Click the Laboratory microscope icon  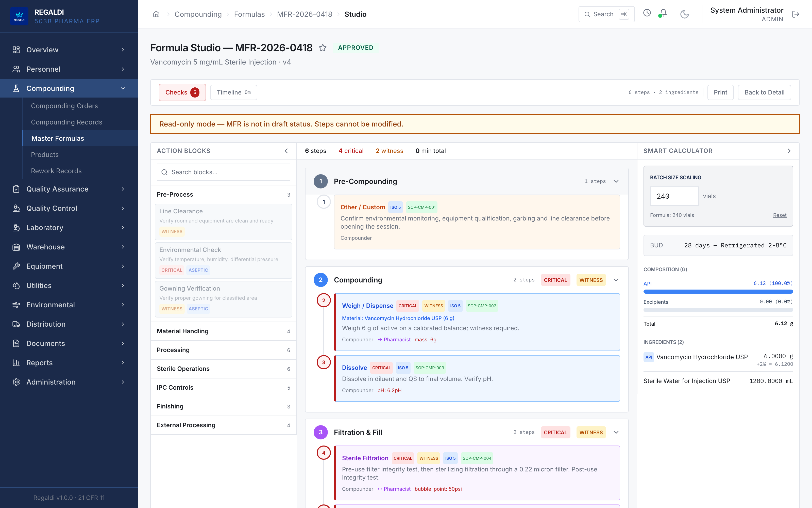16,228
